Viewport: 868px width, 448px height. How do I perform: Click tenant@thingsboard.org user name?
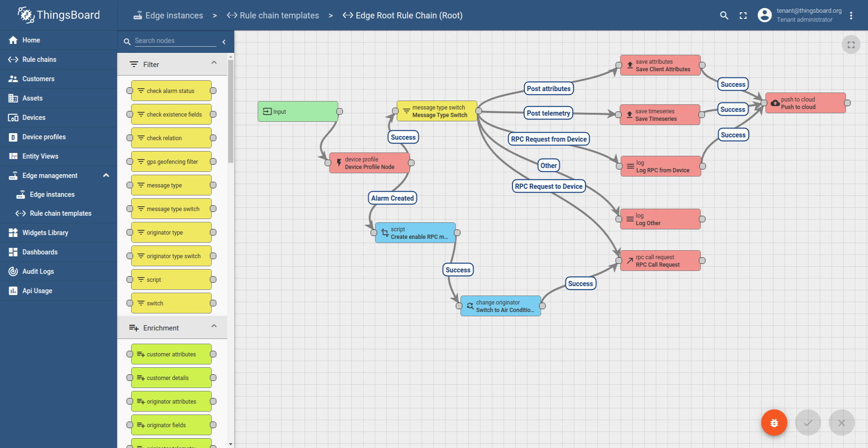(x=809, y=11)
